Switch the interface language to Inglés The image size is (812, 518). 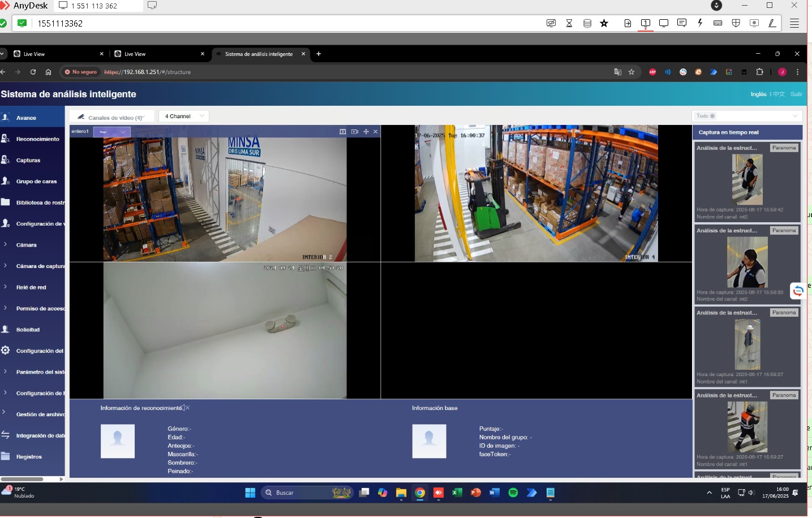758,94
